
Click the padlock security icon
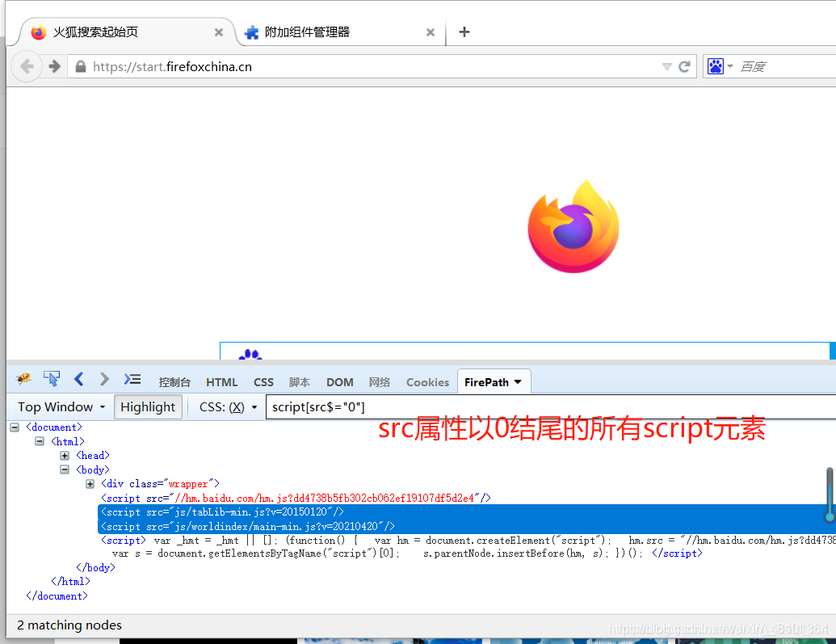pyautogui.click(x=81, y=67)
